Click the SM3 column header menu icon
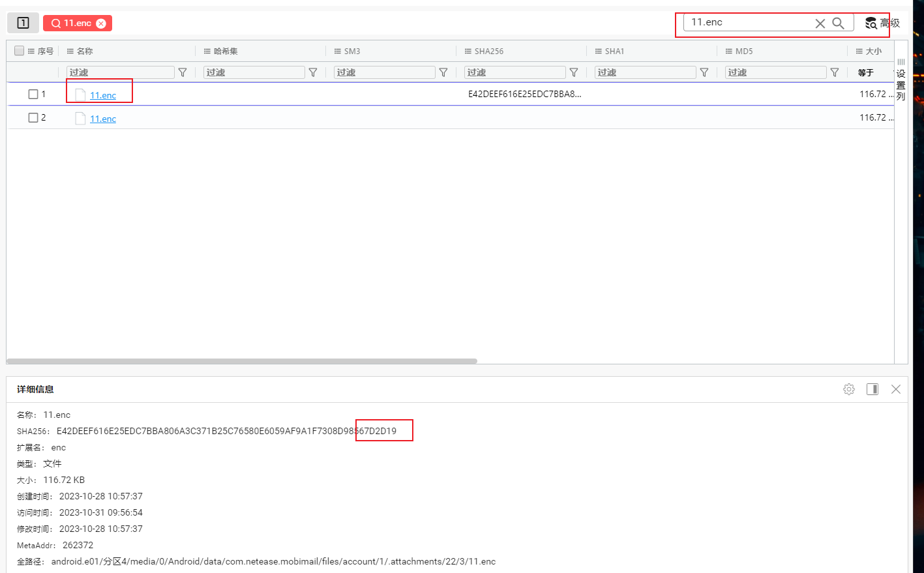 pyautogui.click(x=338, y=51)
